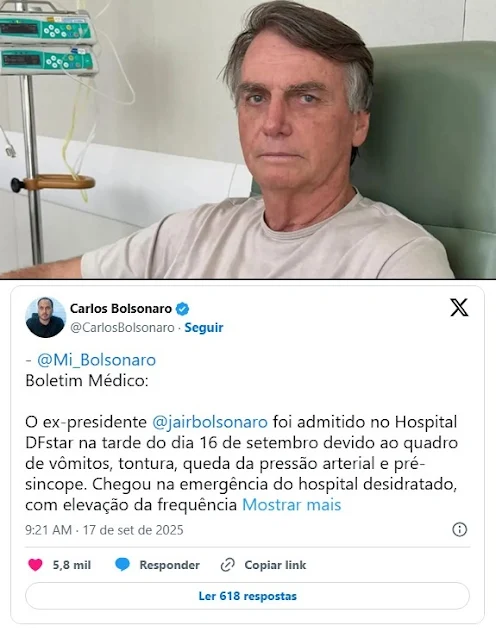Screen dimensions: 496x632
Task: Click the reply speech bubble icon
Action: click(x=122, y=565)
